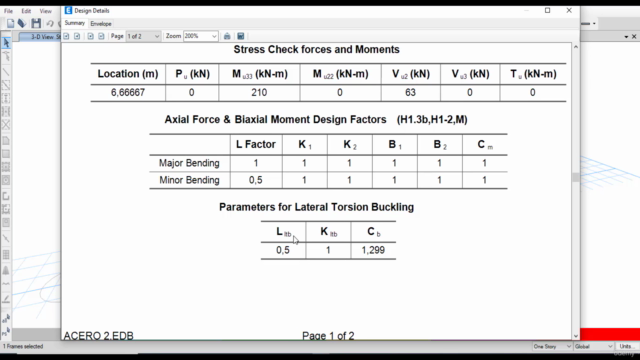Click the Open File icon beside New Model
The width and height of the screenshot is (640, 360).
tap(22, 24)
